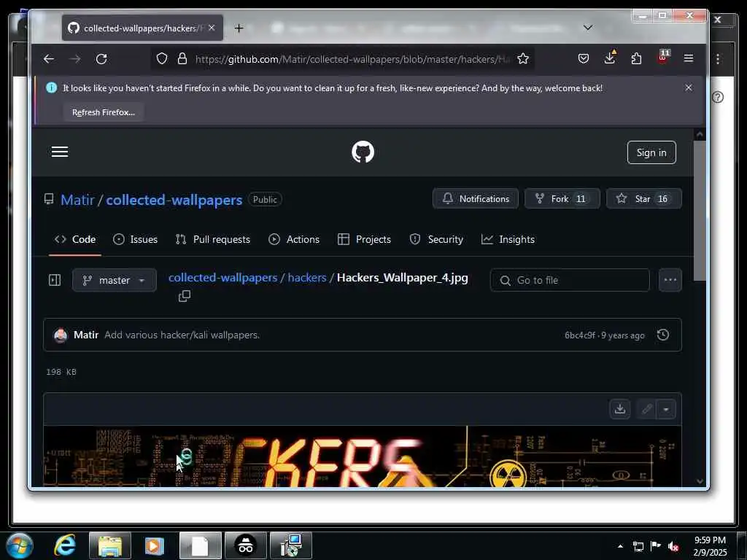Bookmark this page with star icon
Screen dimensions: 747x560
click(522, 58)
